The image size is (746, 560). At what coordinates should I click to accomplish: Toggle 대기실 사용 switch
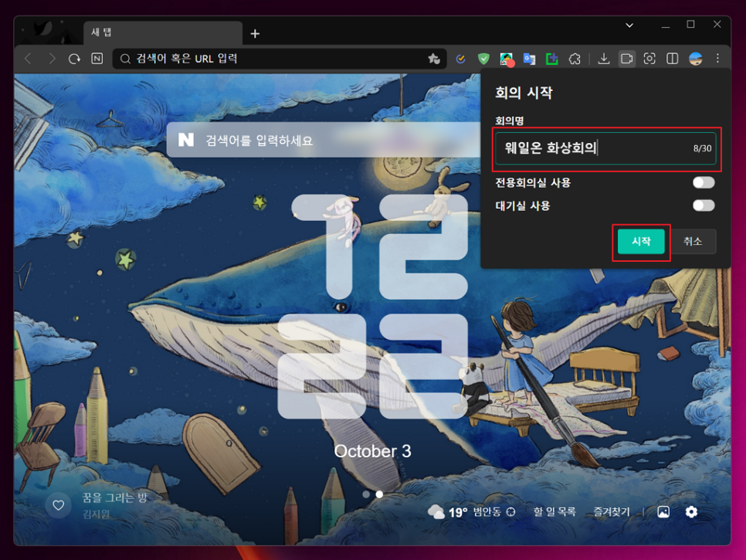[704, 205]
